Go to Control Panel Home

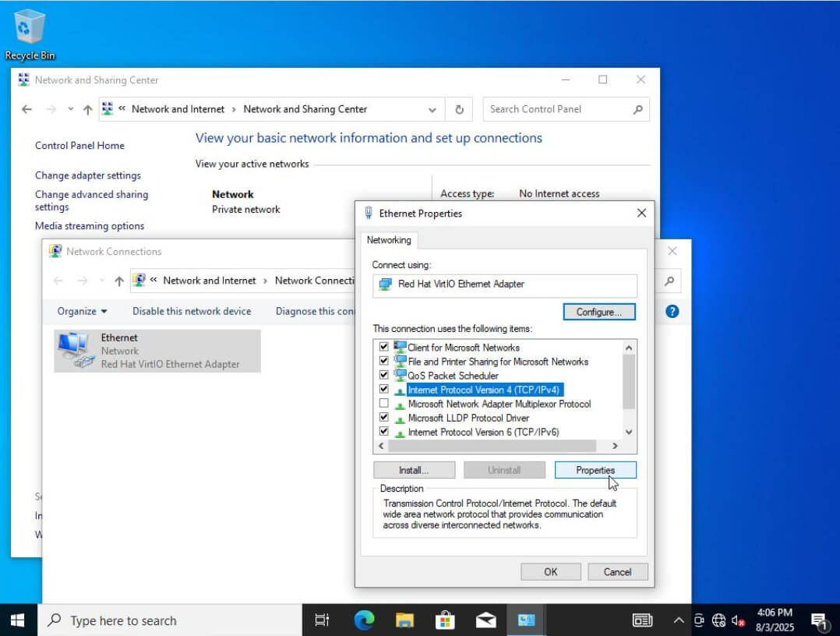(79, 145)
